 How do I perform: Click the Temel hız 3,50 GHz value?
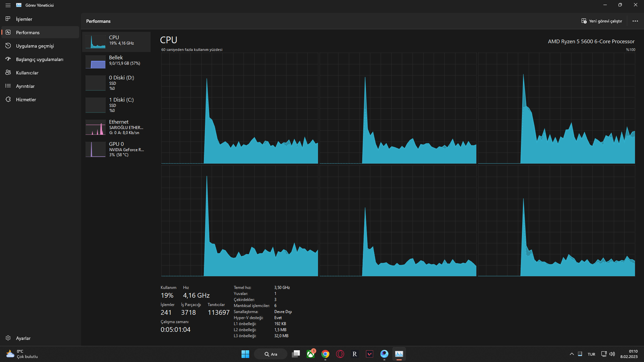pyautogui.click(x=282, y=288)
